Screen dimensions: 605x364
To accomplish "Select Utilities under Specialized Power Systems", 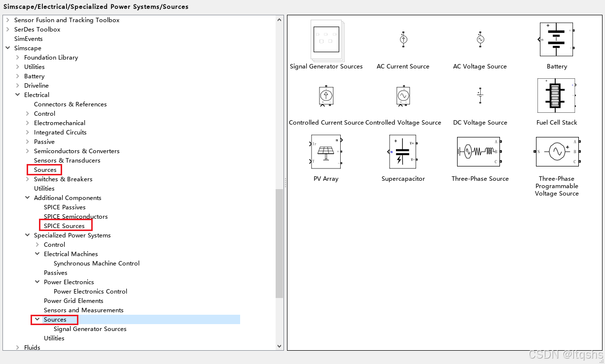I will click(x=54, y=338).
